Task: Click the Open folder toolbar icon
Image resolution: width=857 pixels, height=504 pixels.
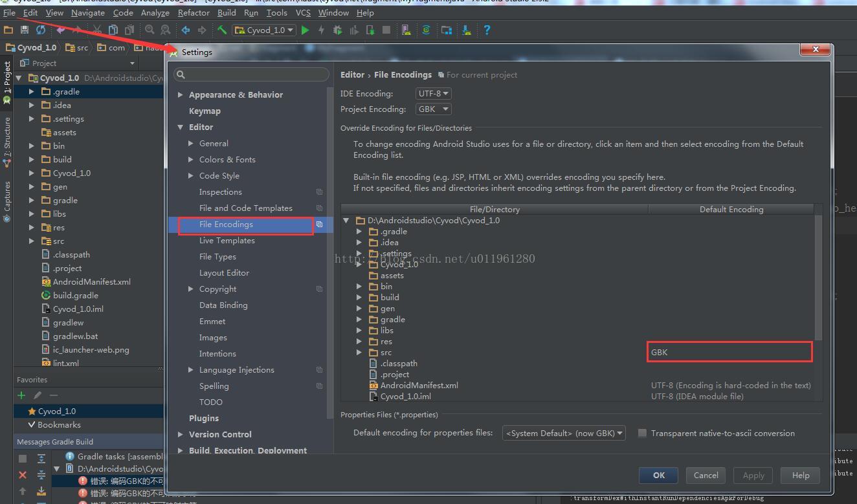Action: [8, 30]
